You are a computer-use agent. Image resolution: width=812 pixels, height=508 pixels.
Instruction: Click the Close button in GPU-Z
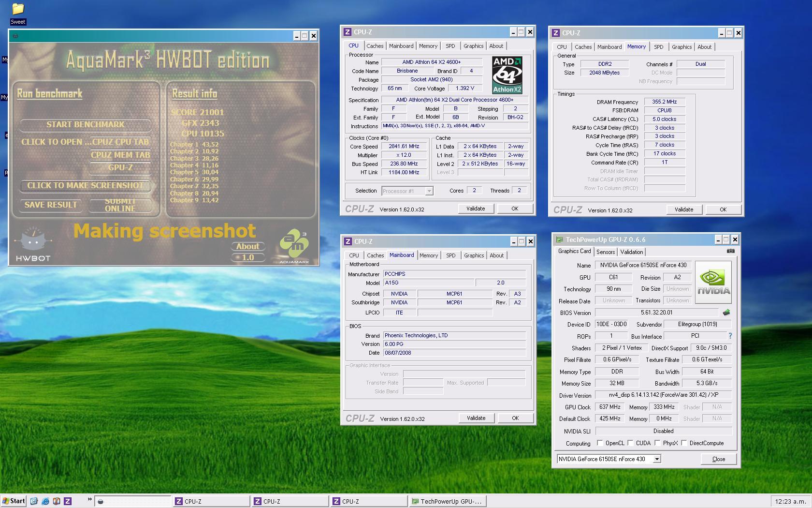click(x=719, y=459)
